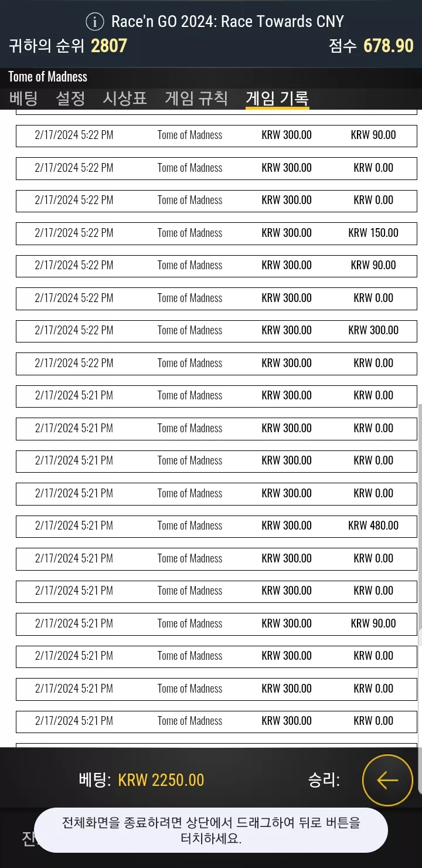Select the 5:21 PM row with KRW 90.00

pyautogui.click(x=216, y=623)
